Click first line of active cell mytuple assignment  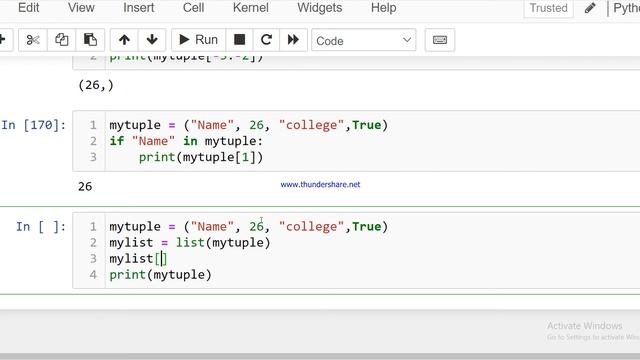click(249, 227)
